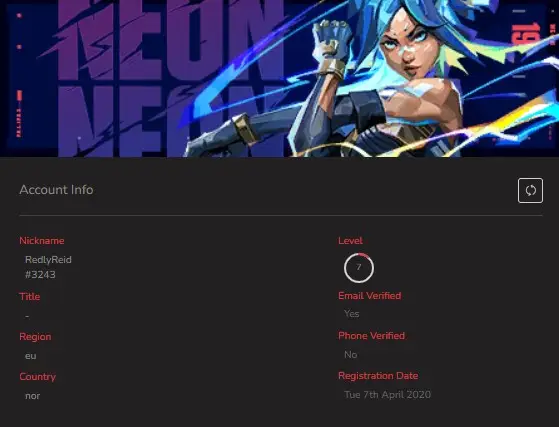The height and width of the screenshot is (427, 559).
Task: Select the RedlyReid nickname text
Action: tap(48, 260)
